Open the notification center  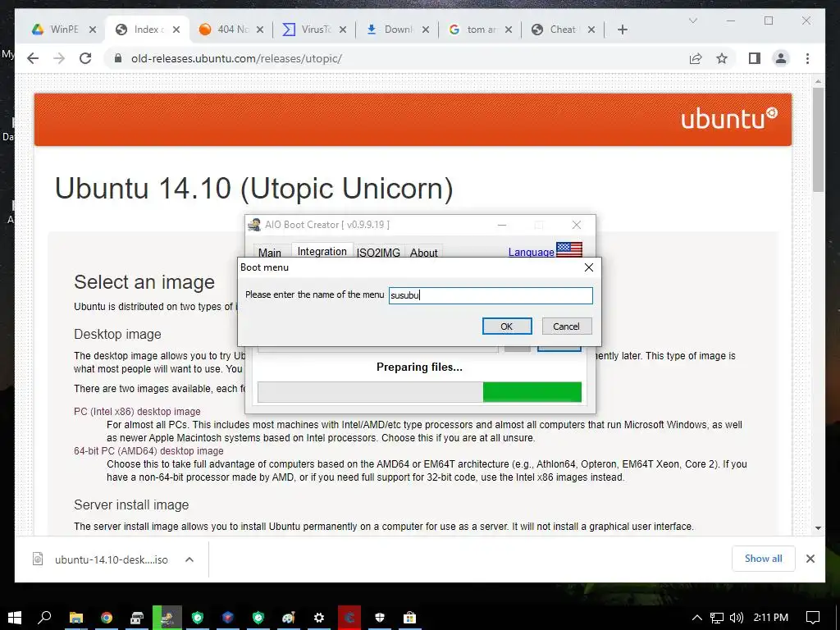(813, 618)
